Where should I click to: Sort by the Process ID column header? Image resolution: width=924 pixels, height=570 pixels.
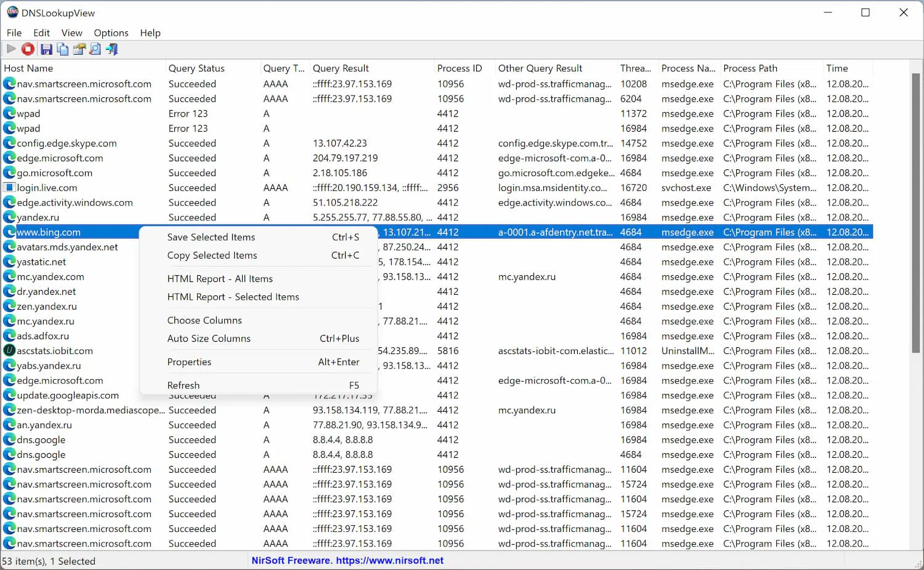click(464, 68)
